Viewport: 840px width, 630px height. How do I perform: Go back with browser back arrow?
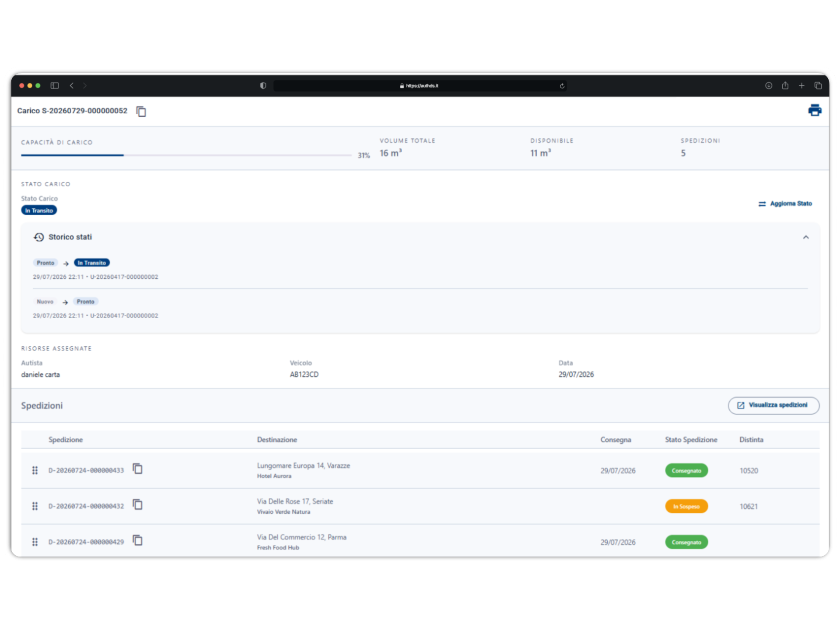click(72, 86)
